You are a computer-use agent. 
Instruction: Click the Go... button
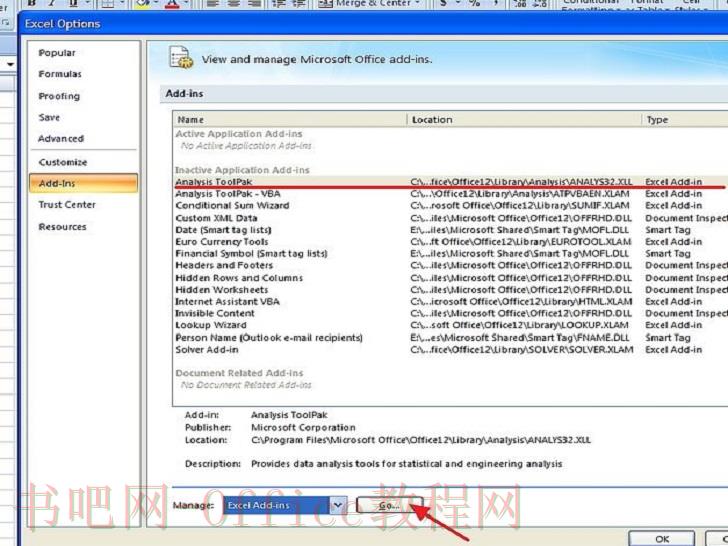point(389,506)
